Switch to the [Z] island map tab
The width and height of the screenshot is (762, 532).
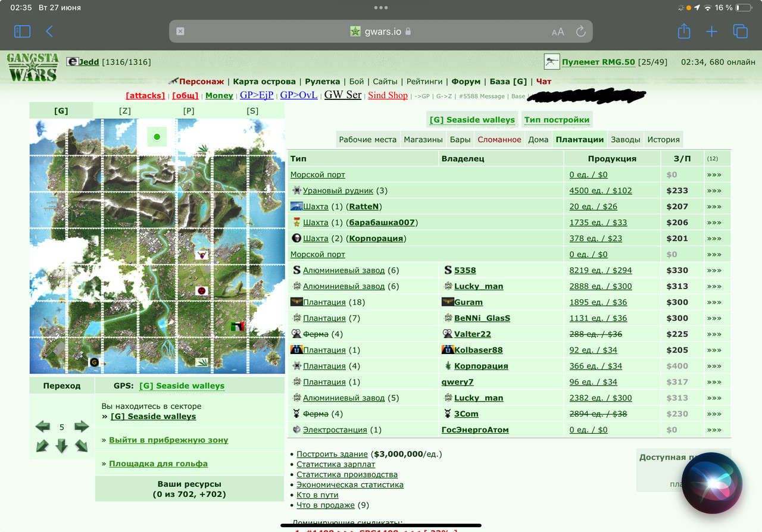(x=125, y=111)
